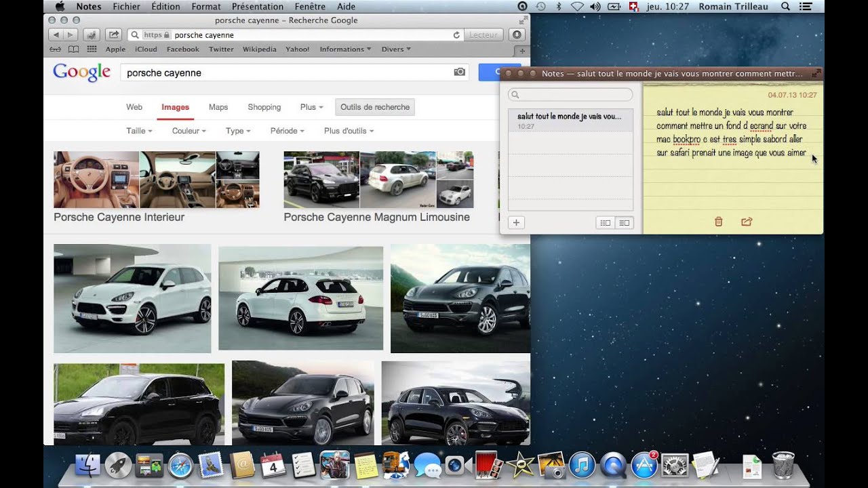868x488 pixels.
Task: Open the Twitter bookmark
Action: (221, 49)
